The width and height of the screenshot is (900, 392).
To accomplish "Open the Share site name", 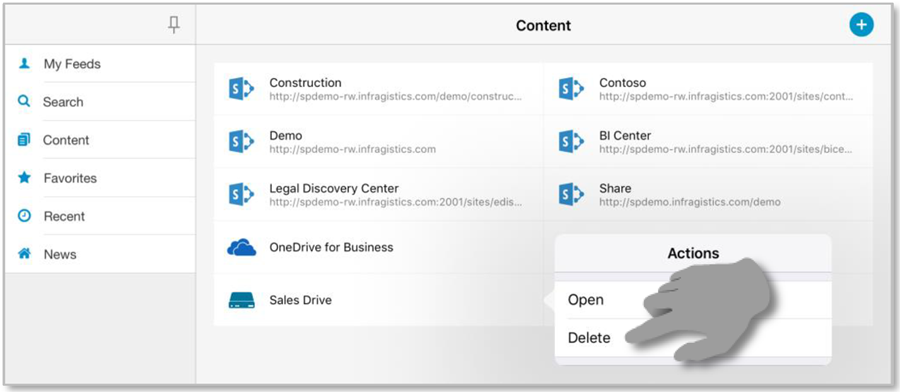I will pyautogui.click(x=615, y=188).
